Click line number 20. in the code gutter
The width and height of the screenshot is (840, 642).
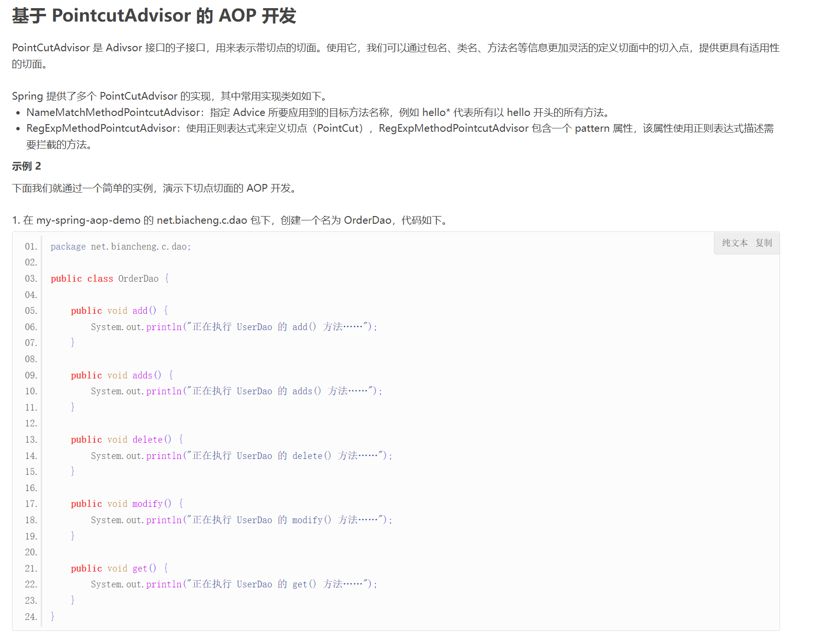(31, 552)
